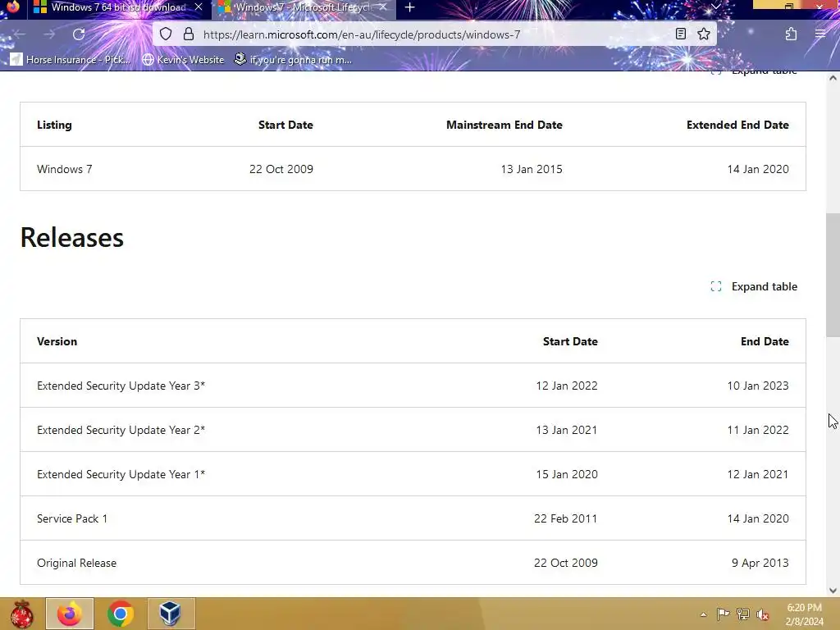This screenshot has height=630, width=840.
Task: Toggle reader view icon in address bar
Action: [680, 34]
